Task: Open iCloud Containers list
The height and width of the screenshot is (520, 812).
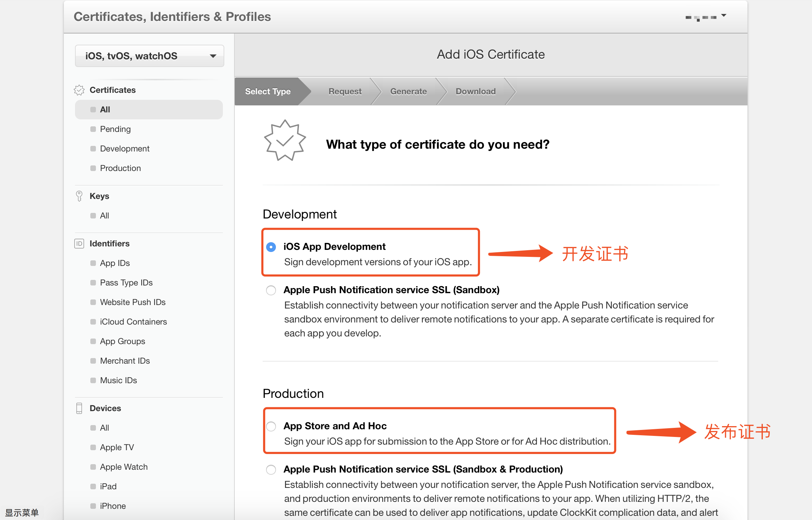Action: (133, 322)
